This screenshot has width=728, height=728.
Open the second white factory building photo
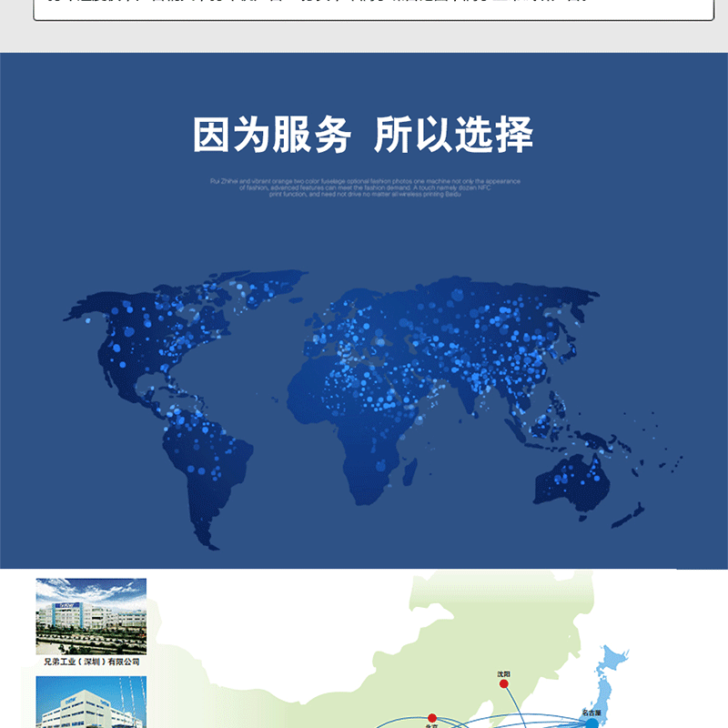pos(91,703)
